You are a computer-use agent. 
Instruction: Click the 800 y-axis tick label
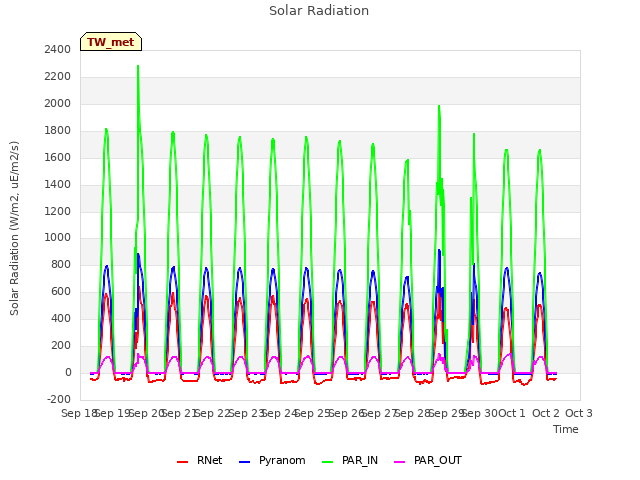pyautogui.click(x=61, y=264)
